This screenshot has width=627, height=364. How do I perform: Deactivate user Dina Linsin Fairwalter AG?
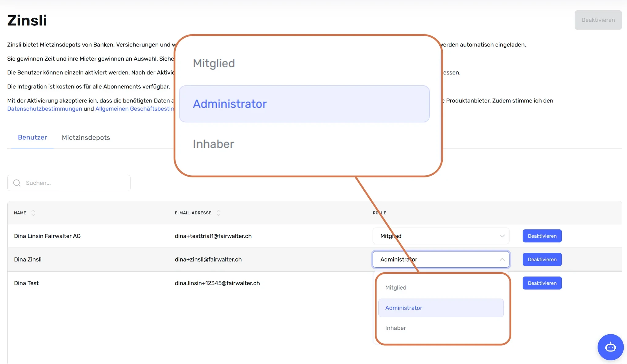tap(542, 236)
